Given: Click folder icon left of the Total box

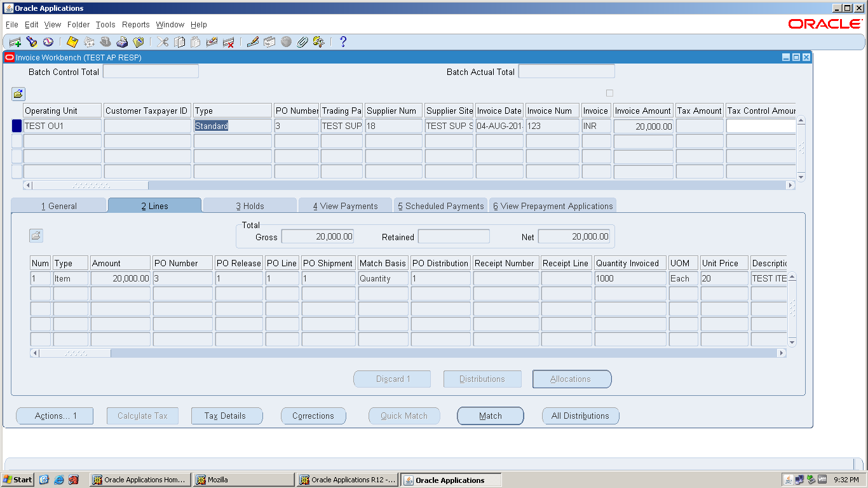Looking at the screenshot, I should pos(36,236).
